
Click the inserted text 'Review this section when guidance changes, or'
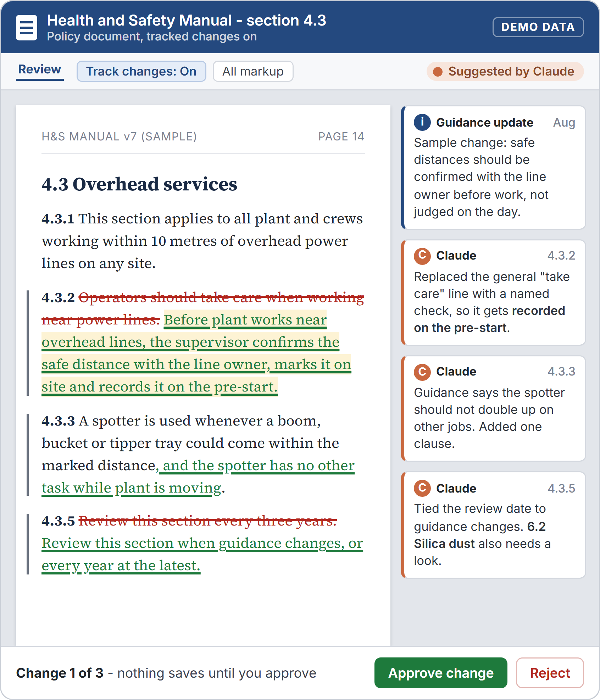202,543
